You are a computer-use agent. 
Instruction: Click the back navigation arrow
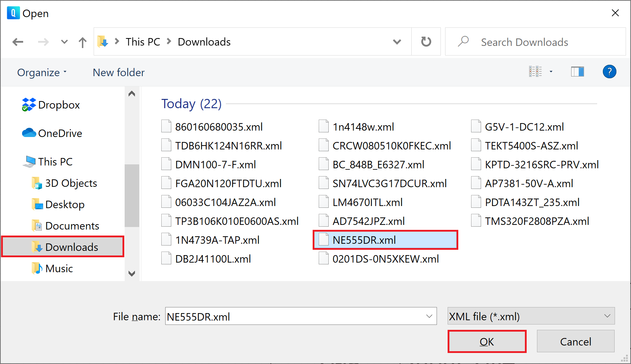(18, 42)
